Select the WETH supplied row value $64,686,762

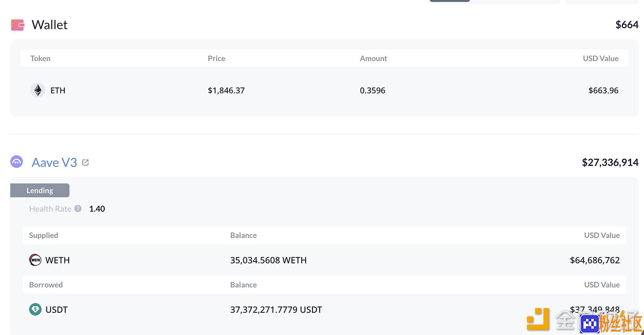(595, 260)
